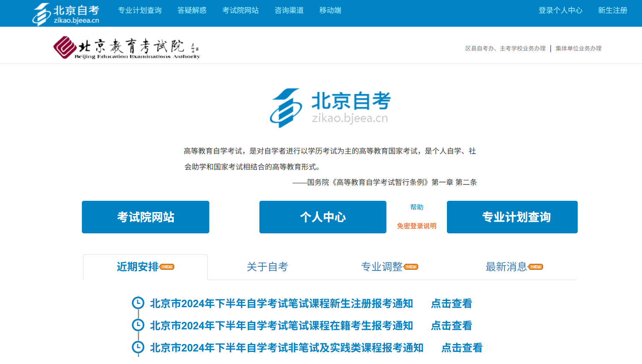This screenshot has height=364, width=642.
Task: Click the clock icon beside 新生注册报考通知
Action: point(138,303)
